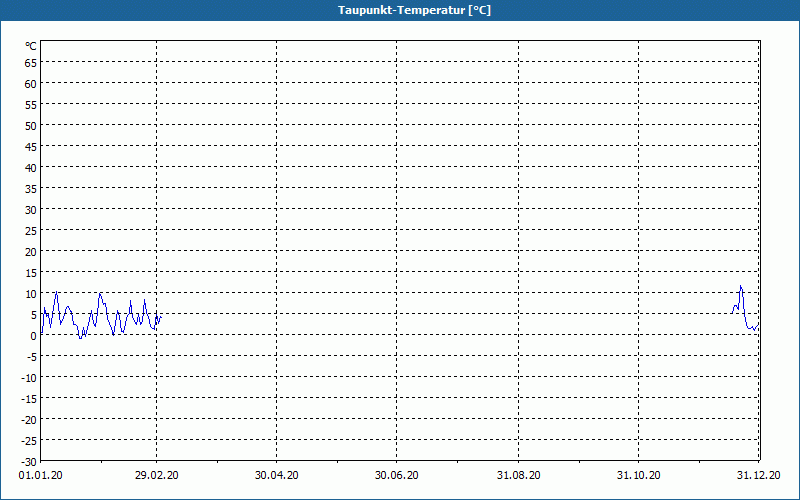This screenshot has width=800, height=500.
Task: Click the 40 y-axis tick label
Action: coord(31,167)
